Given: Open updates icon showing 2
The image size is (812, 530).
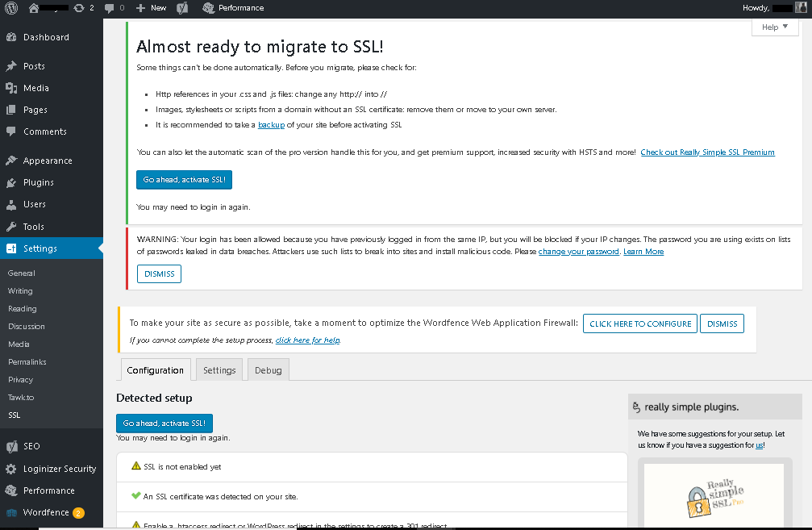Looking at the screenshot, I should [x=79, y=8].
